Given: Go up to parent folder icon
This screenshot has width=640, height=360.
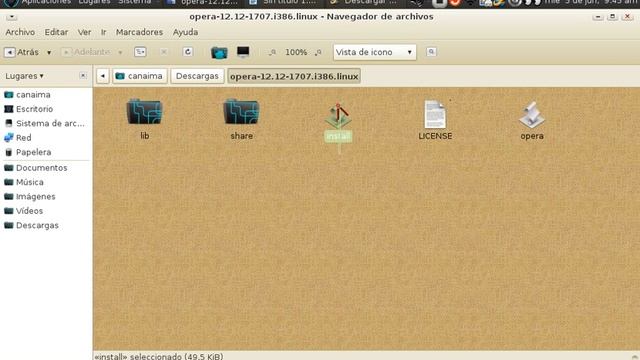Looking at the screenshot, I should click(x=140, y=52).
